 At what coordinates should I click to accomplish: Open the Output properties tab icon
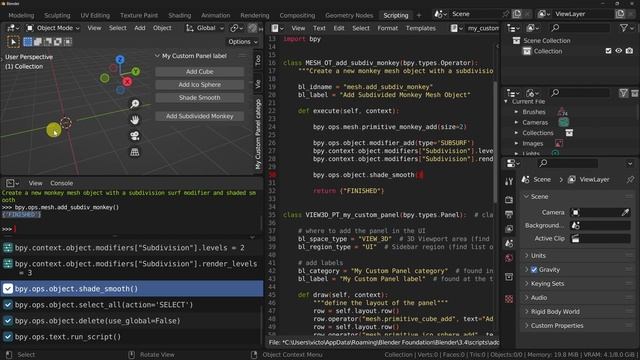point(509,214)
